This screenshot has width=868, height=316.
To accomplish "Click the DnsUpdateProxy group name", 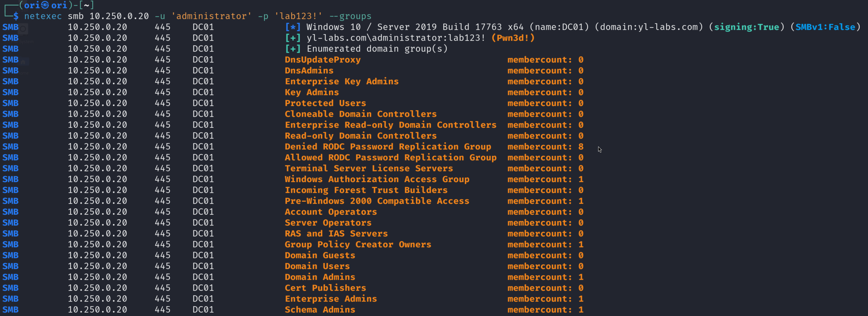I will click(x=322, y=60).
